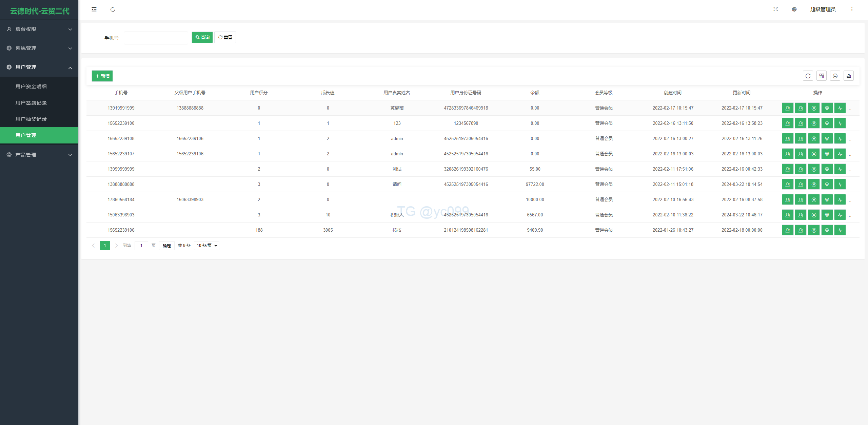
Task: Click the export icon in table toolbar
Action: [x=849, y=76]
